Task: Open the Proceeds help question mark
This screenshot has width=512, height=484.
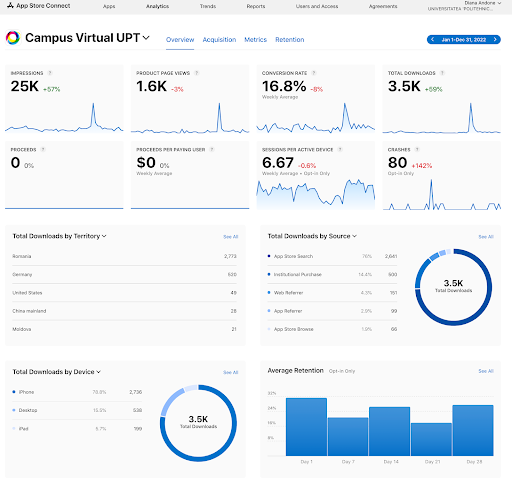Action: [43, 150]
